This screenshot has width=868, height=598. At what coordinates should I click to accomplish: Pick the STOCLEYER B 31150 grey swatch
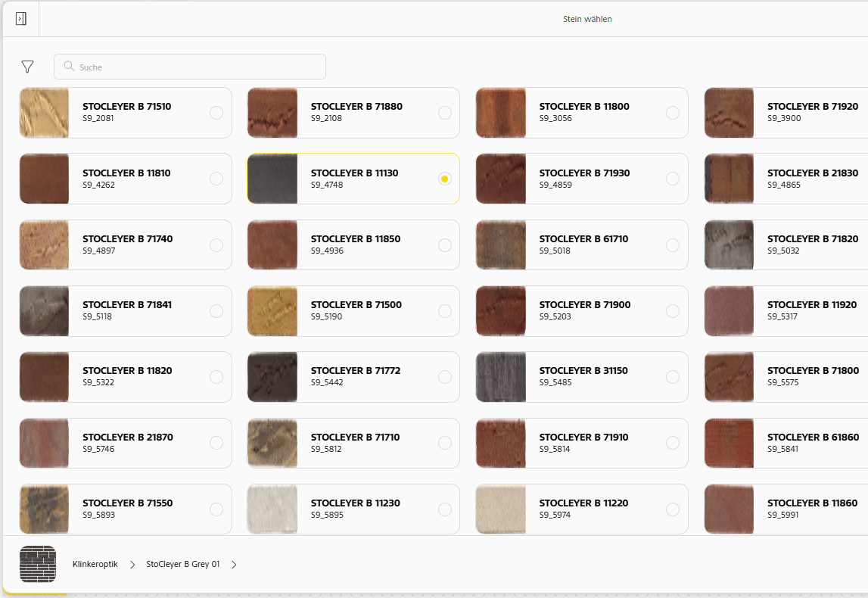point(501,377)
